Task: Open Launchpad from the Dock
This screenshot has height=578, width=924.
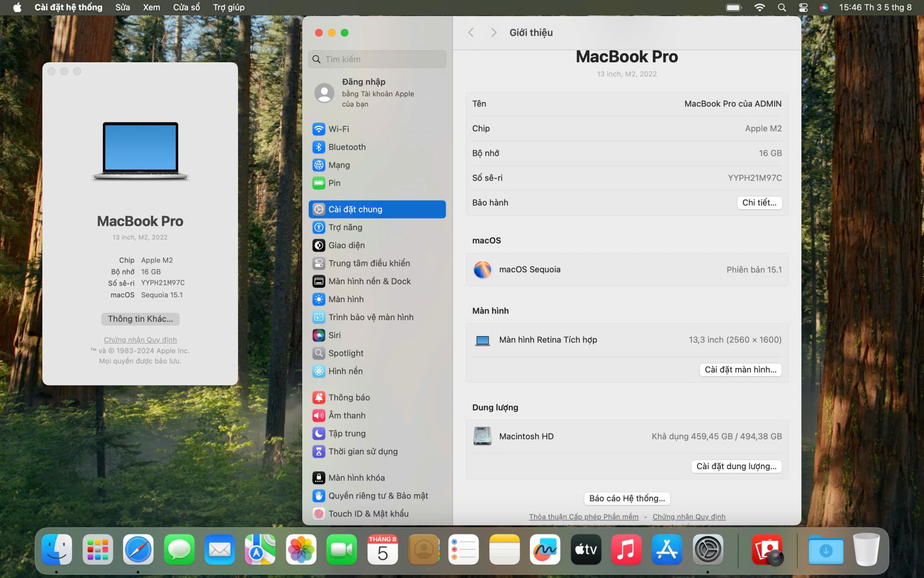Action: [97, 550]
